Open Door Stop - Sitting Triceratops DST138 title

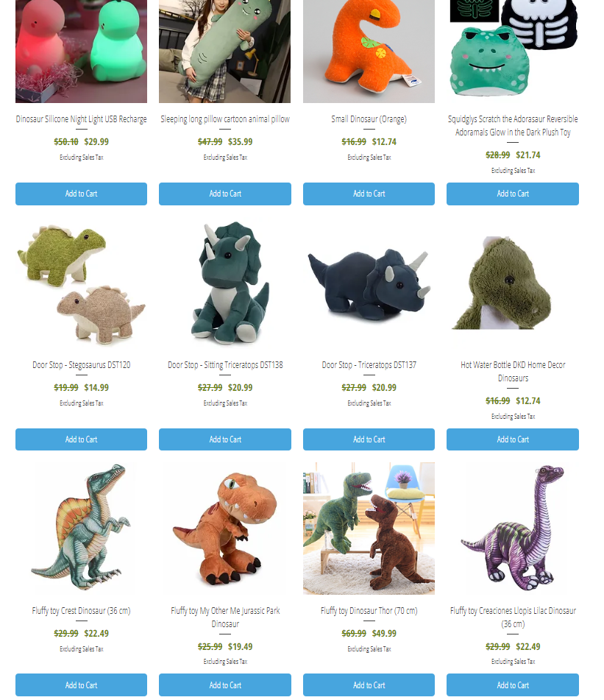[x=225, y=365]
